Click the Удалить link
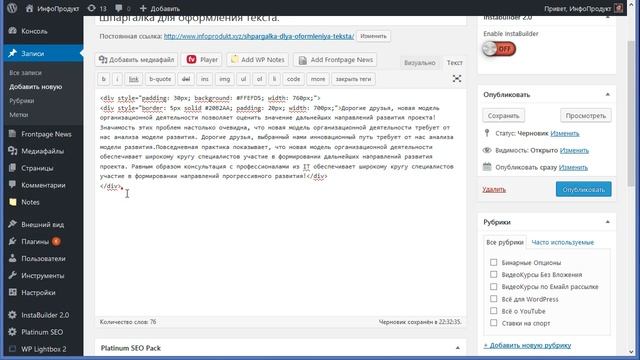 pos(494,189)
